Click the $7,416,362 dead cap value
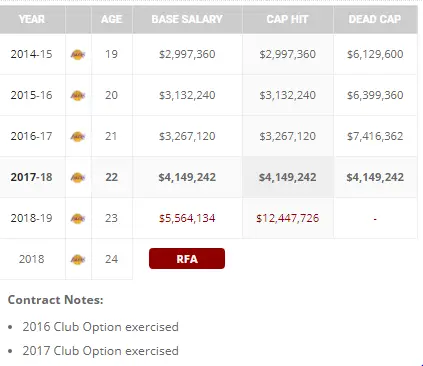Viewport: 423px width, 366px height. (375, 136)
